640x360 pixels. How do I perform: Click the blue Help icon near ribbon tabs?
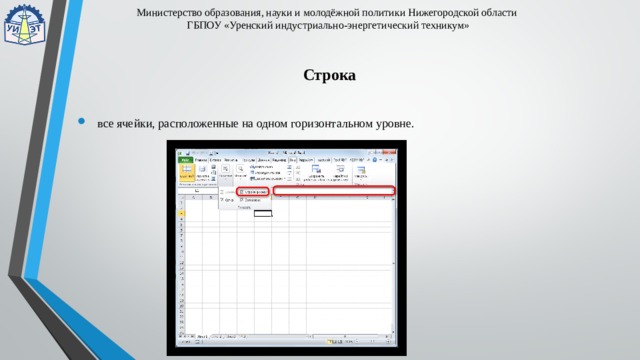[x=375, y=160]
